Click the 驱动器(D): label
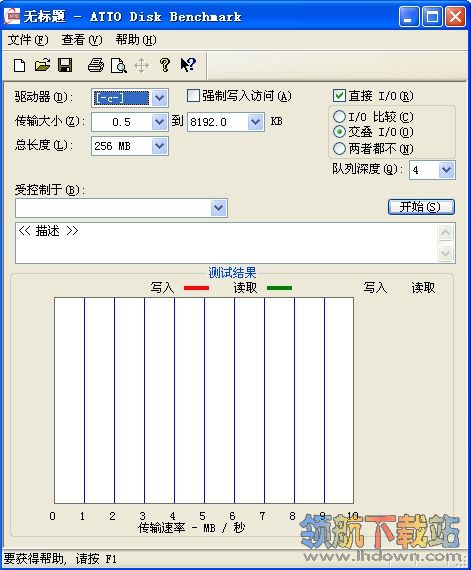 (44, 97)
